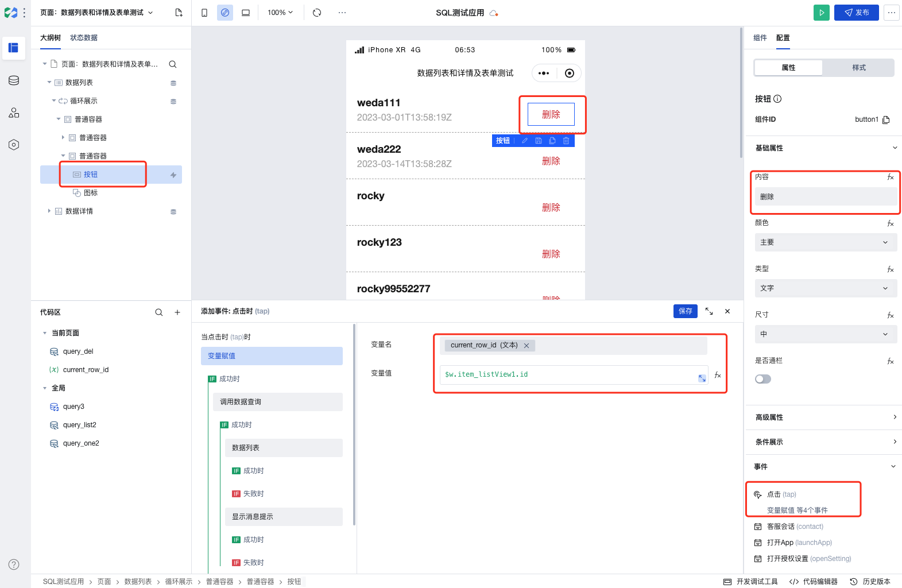Open the page layout sidebar icon
The image size is (902, 588).
tap(14, 48)
